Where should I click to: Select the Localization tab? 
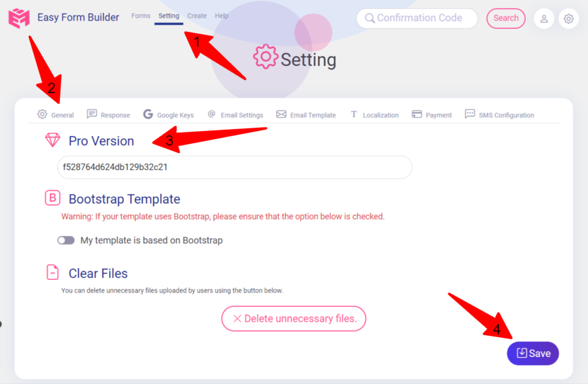(x=374, y=114)
